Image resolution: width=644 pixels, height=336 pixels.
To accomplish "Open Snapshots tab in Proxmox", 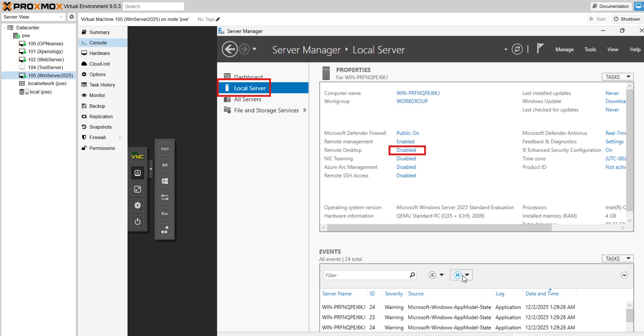I will pos(100,127).
